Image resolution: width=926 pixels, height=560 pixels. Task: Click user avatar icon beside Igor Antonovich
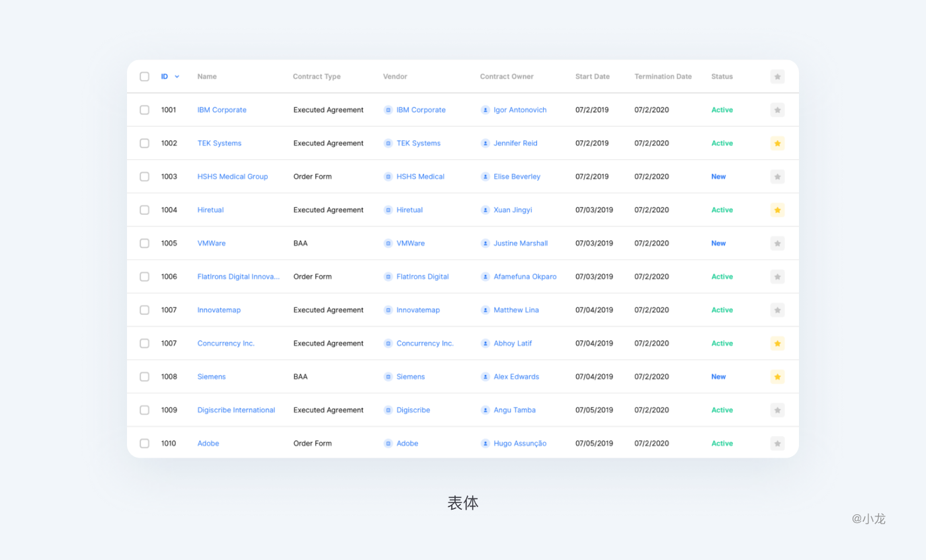point(485,110)
